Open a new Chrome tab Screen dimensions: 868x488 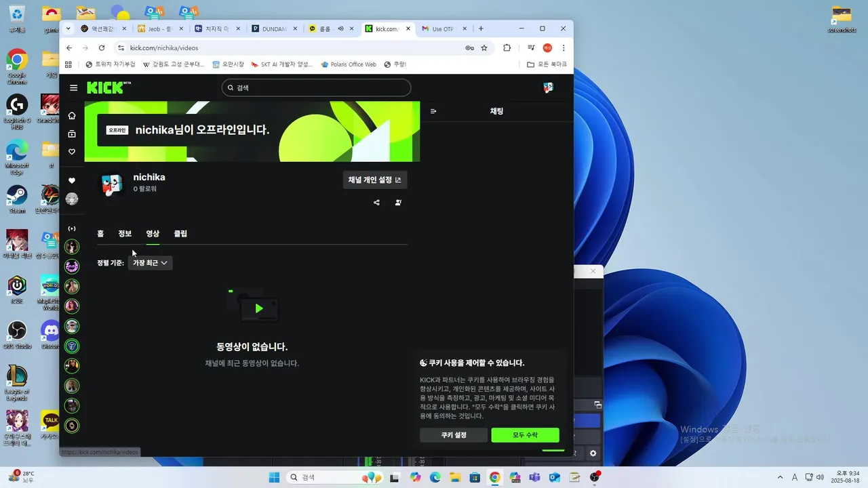[481, 28]
